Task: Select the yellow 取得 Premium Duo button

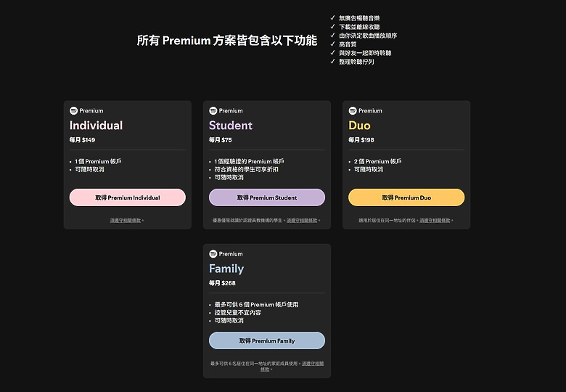Action: (x=406, y=197)
